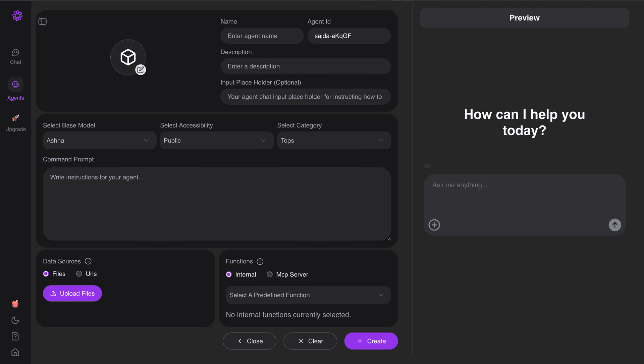Select the Urls radio button
The image size is (644, 364).
pyautogui.click(x=79, y=274)
